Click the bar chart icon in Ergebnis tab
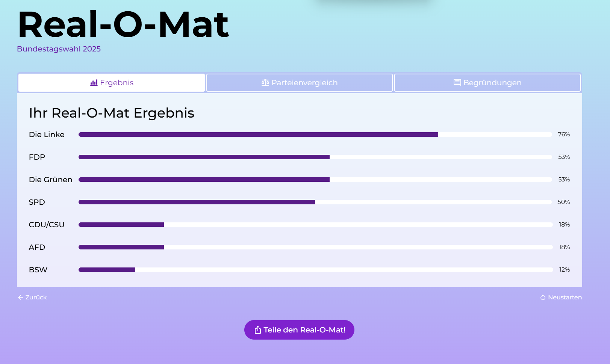The image size is (610, 364). click(94, 83)
